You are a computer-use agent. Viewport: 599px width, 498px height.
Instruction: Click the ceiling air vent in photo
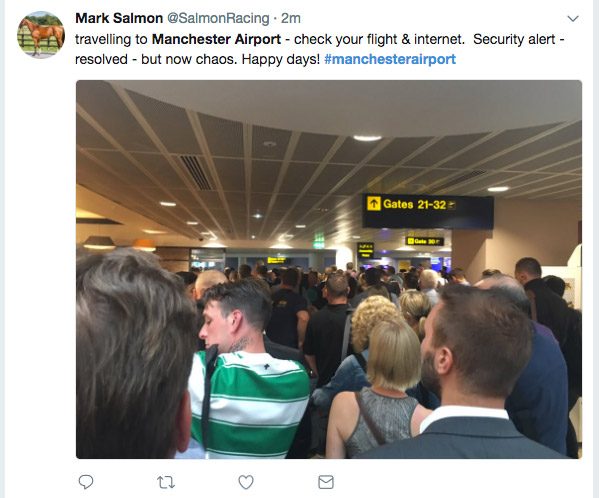click(196, 173)
